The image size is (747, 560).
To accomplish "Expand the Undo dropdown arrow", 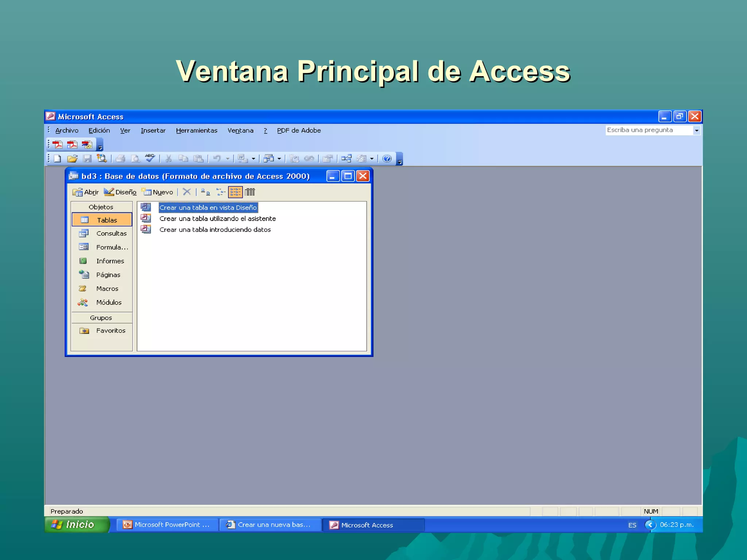I will pyautogui.click(x=228, y=159).
